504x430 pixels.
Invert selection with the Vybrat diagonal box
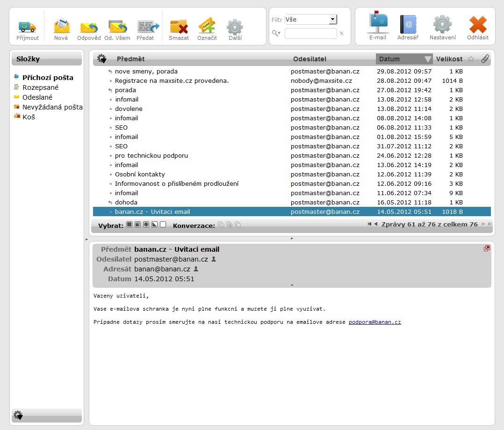155,225
